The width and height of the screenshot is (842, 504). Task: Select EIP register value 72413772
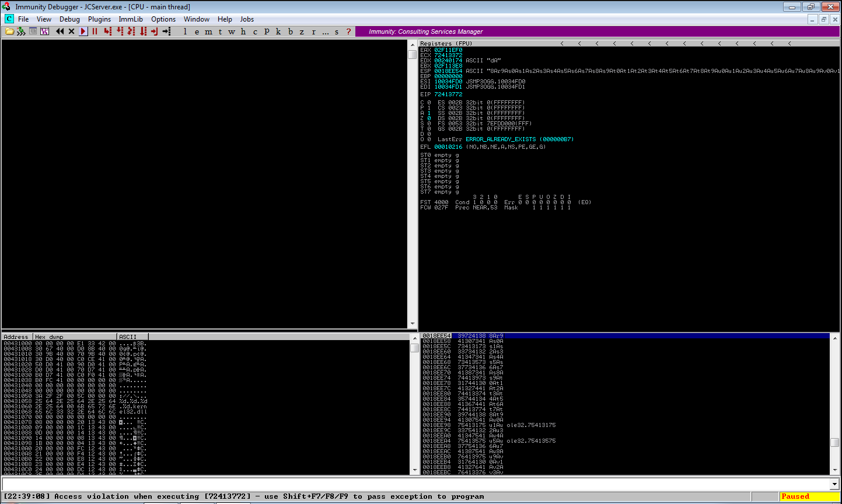[x=448, y=94]
